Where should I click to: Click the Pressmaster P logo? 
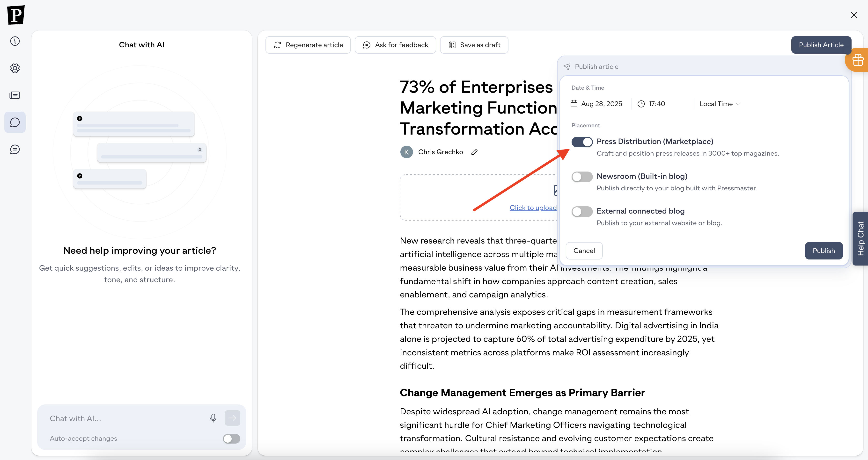point(15,15)
